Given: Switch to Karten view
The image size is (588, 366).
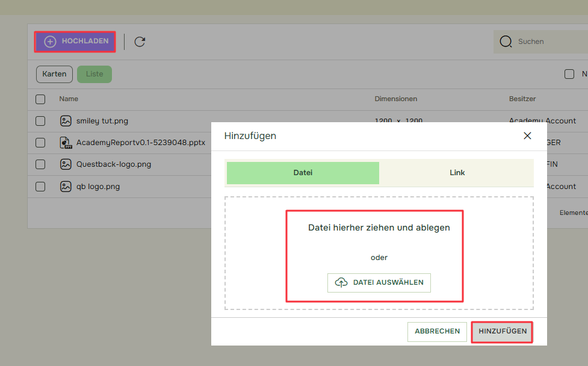Looking at the screenshot, I should coord(54,74).
